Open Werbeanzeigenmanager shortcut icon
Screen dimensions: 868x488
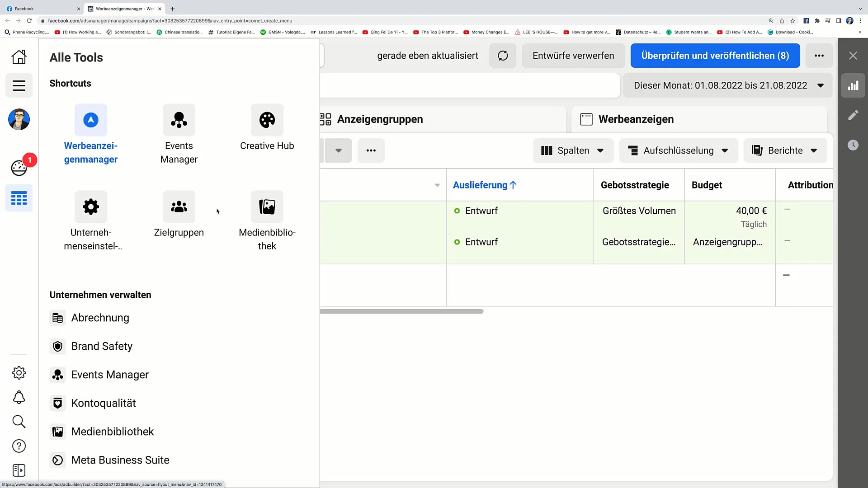point(90,120)
